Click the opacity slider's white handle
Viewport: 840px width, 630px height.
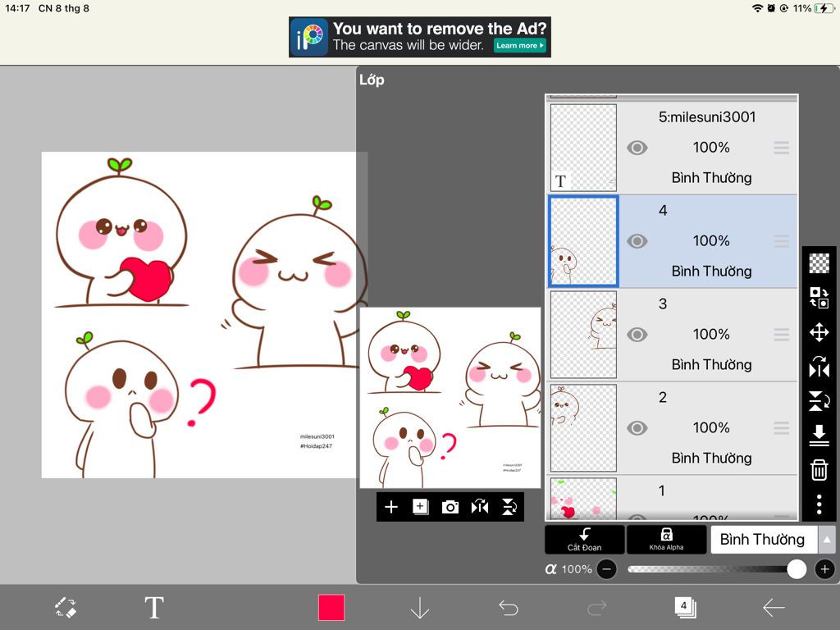tap(797, 569)
